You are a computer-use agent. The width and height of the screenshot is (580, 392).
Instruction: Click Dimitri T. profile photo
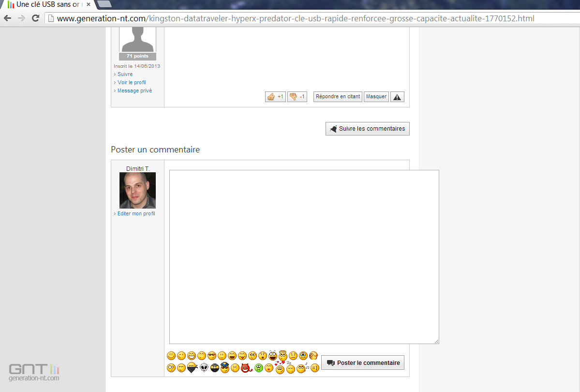click(x=137, y=190)
